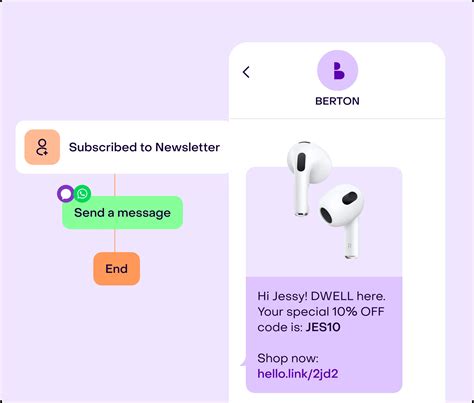Click the green WhatsApp channel icon
This screenshot has width=474, height=403.
pyautogui.click(x=82, y=193)
